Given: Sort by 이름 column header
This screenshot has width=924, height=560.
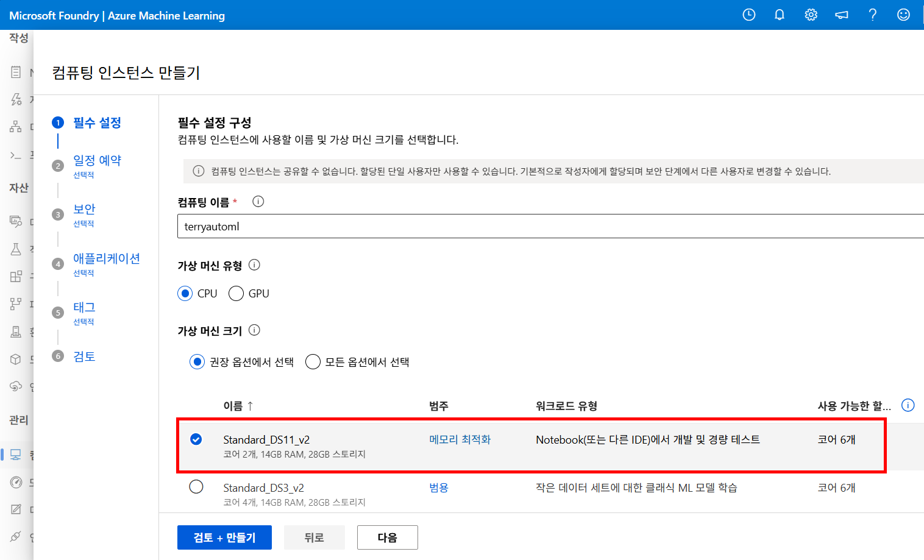Looking at the screenshot, I should tap(238, 406).
